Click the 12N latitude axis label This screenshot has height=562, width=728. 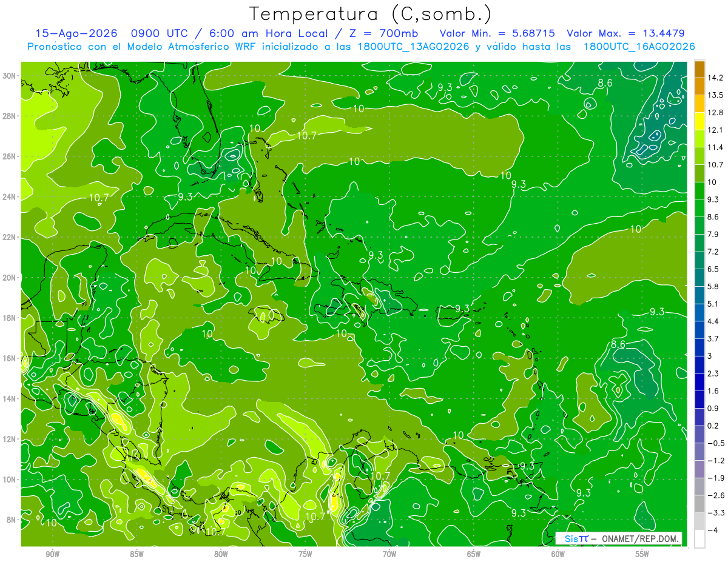pos(10,439)
